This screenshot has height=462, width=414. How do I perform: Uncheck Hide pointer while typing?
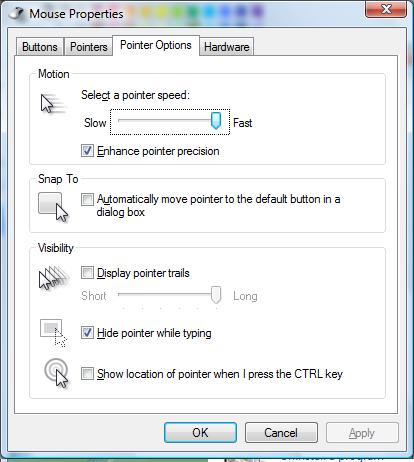point(87,333)
